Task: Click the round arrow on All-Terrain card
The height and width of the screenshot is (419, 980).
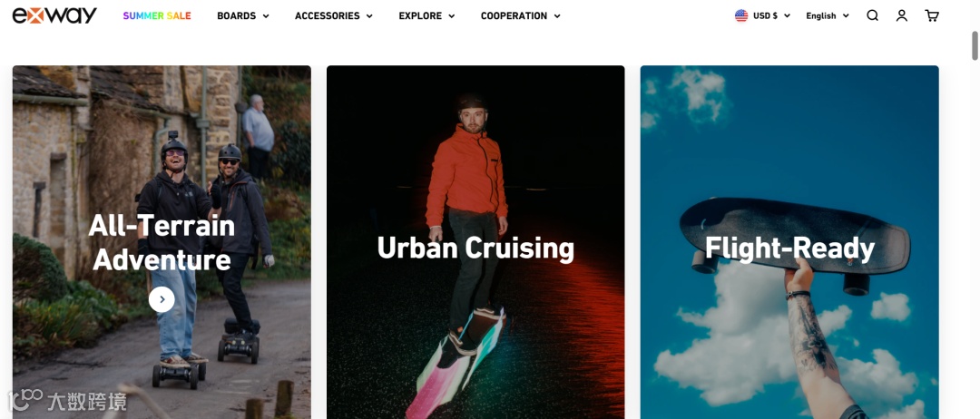Action: [162, 299]
